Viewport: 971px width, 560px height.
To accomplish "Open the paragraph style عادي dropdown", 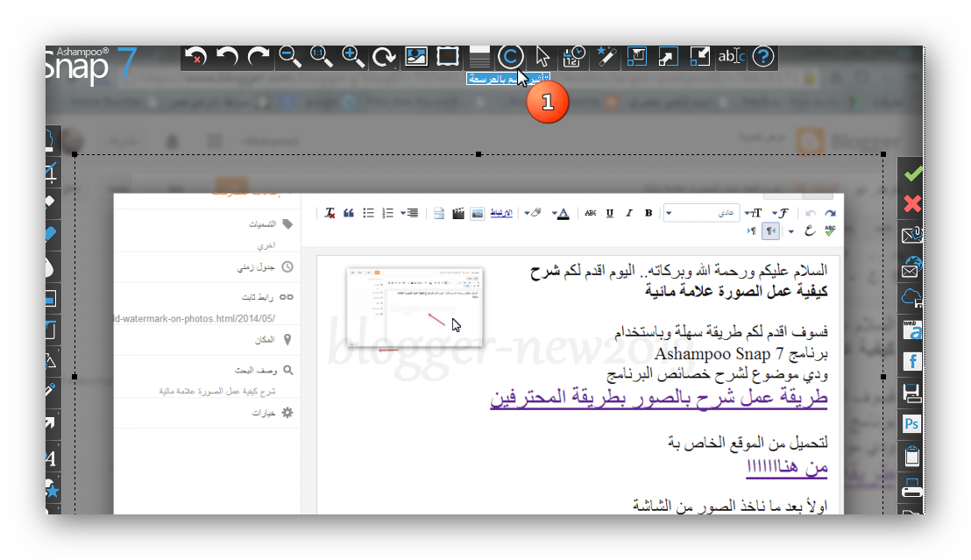I will pos(701,213).
